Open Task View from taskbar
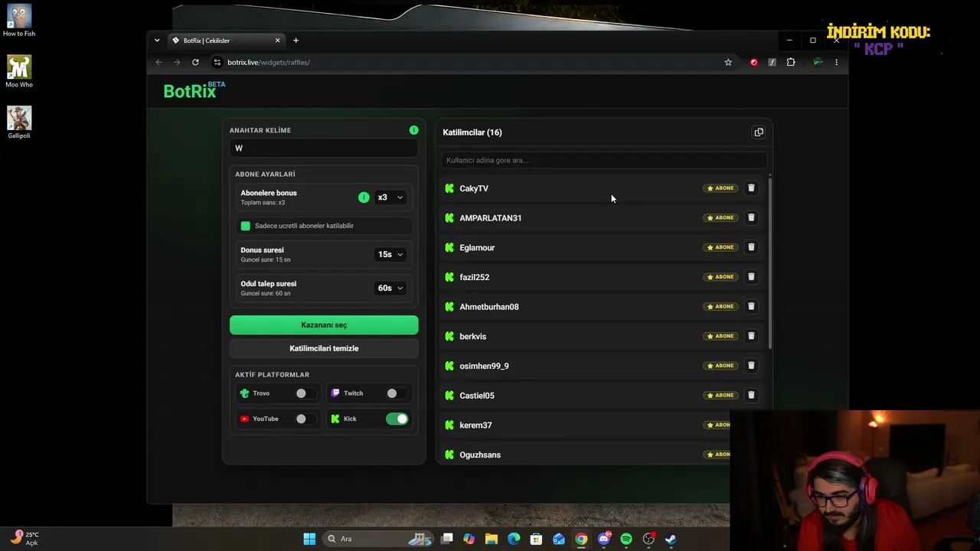980x551 pixels. [447, 539]
